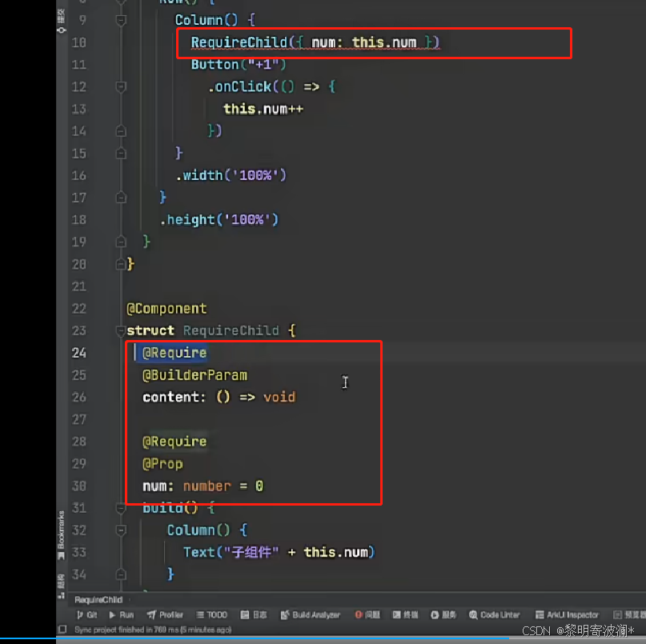The width and height of the screenshot is (646, 644).
Task: Click the fold end marker at line 19
Action: (x=121, y=242)
